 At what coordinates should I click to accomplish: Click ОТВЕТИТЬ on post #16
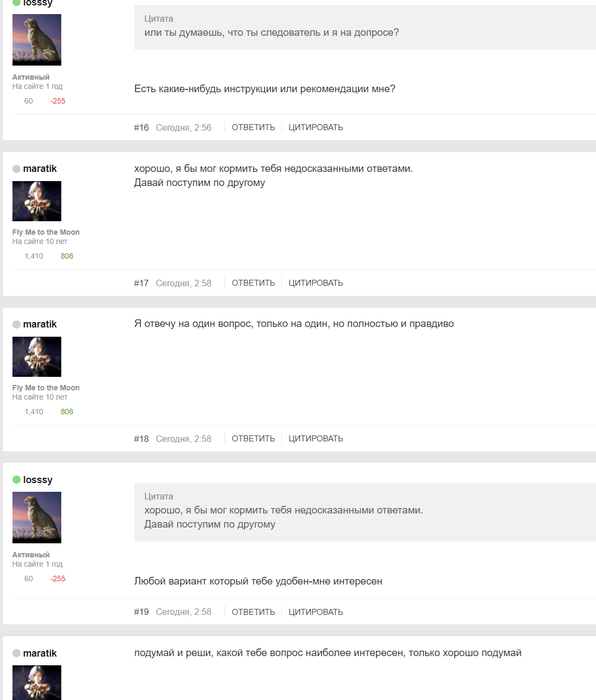click(x=253, y=127)
